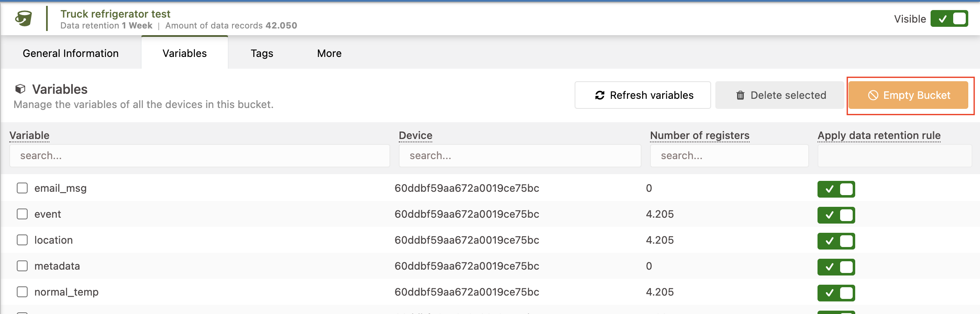Image resolution: width=980 pixels, height=314 pixels.
Task: Click the trash can icon
Action: tap(740, 95)
